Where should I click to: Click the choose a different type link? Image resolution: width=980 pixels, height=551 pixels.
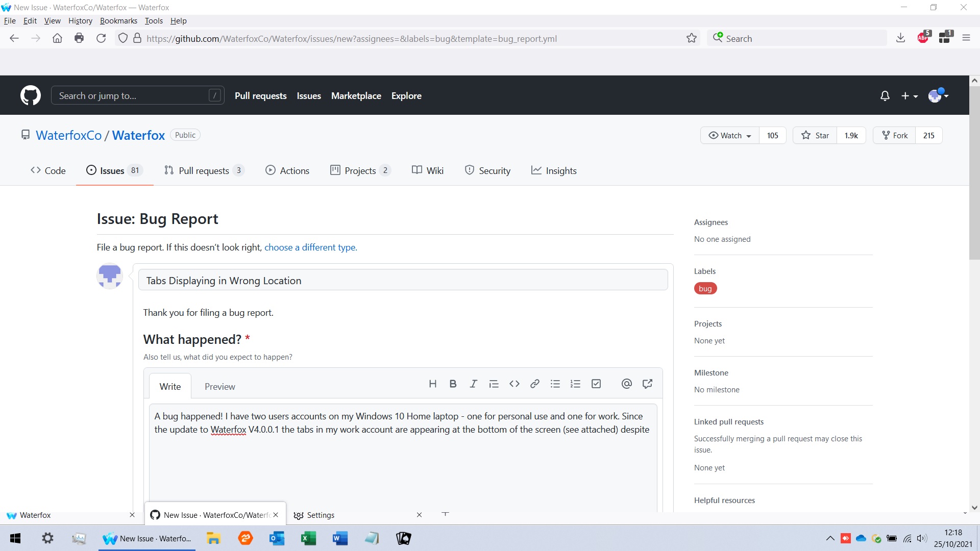click(x=310, y=247)
